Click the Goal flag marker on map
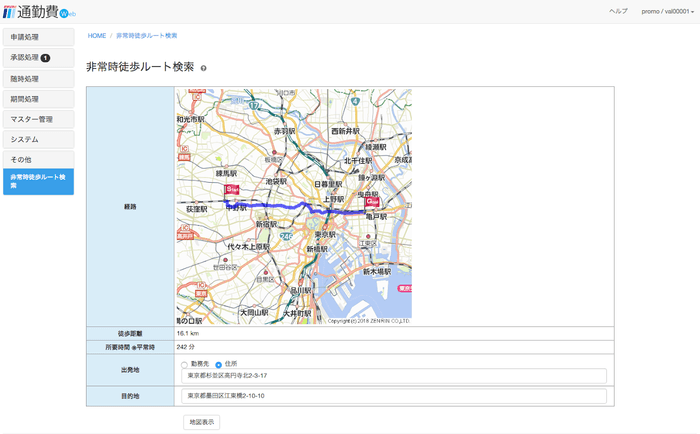Screen dimensions: 700x434 click(x=371, y=201)
